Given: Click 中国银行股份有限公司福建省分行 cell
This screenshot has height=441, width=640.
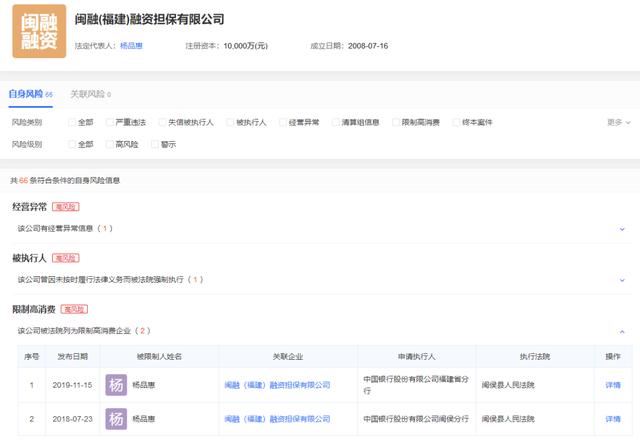Looking at the screenshot, I should (x=416, y=385).
